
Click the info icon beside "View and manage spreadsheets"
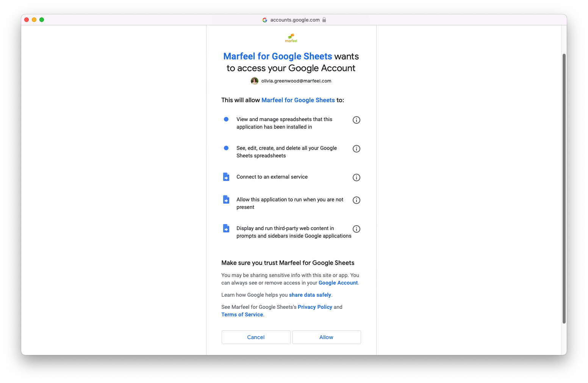(x=356, y=120)
